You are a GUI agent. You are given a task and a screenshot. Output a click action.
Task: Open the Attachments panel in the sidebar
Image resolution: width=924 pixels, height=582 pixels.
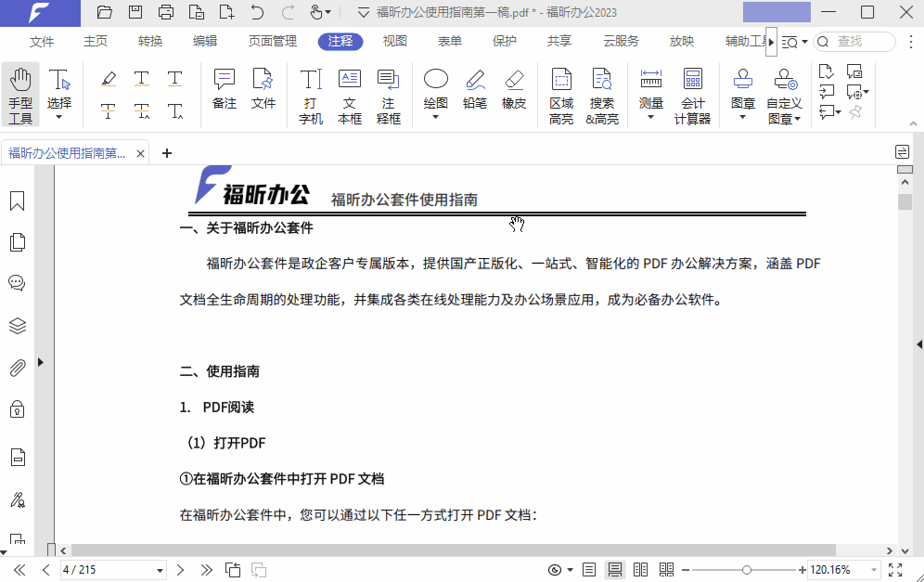pos(17,368)
